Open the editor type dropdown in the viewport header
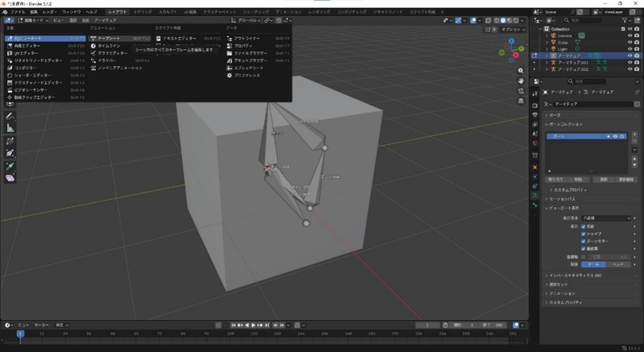644x352 pixels. (x=9, y=20)
